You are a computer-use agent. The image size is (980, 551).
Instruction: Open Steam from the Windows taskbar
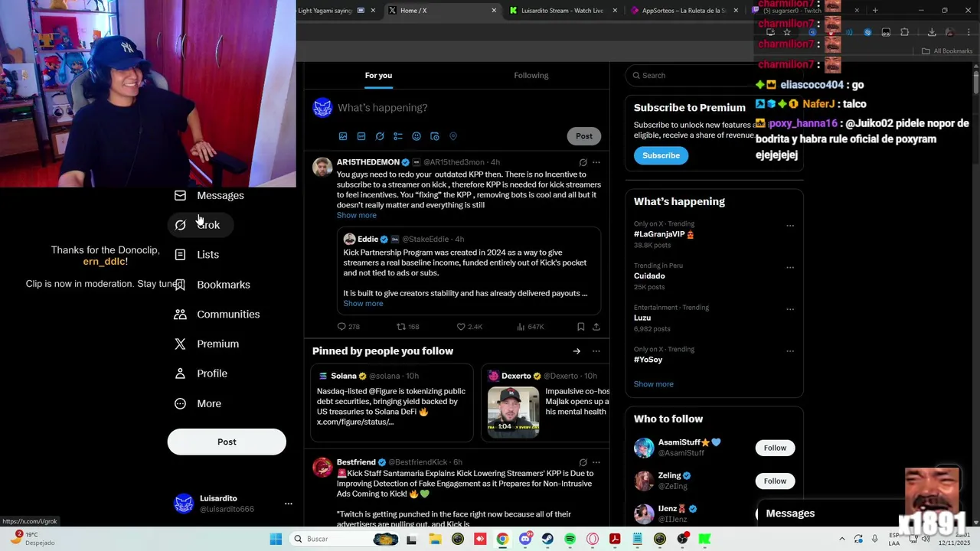point(547,540)
